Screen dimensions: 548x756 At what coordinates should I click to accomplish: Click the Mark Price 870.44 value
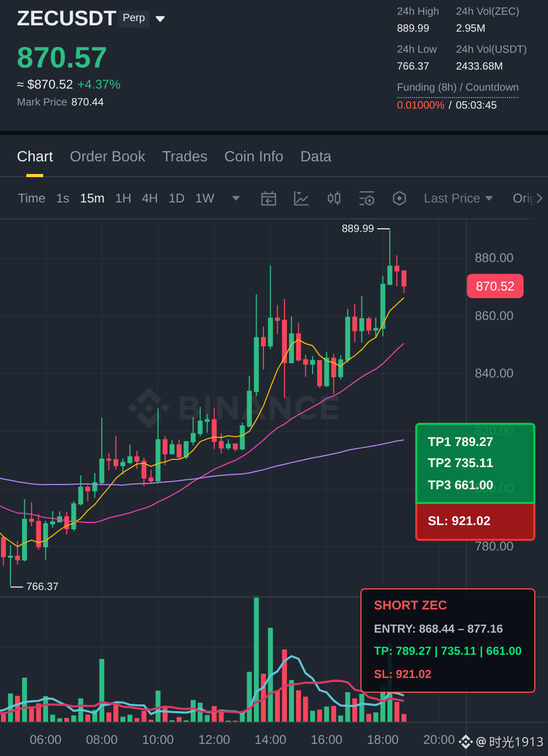(x=87, y=102)
